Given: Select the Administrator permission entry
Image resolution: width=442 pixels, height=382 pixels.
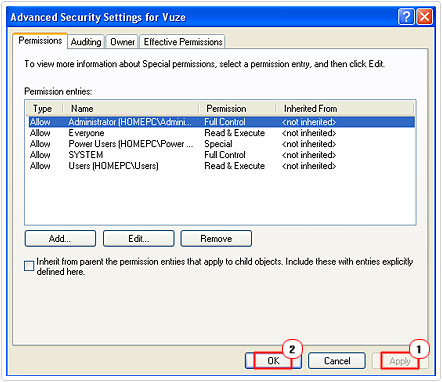Looking at the screenshot, I should click(x=221, y=122).
